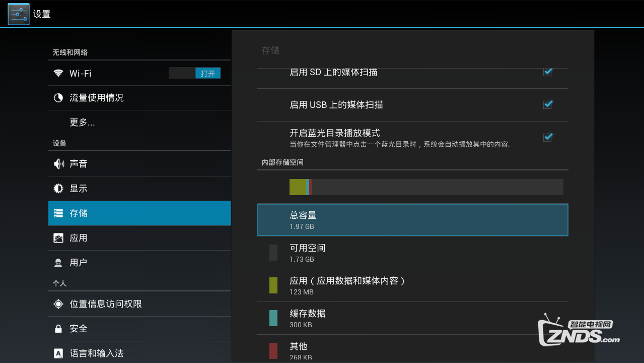
Task: Toggle the Wi-Fi switch off
Action: (194, 74)
